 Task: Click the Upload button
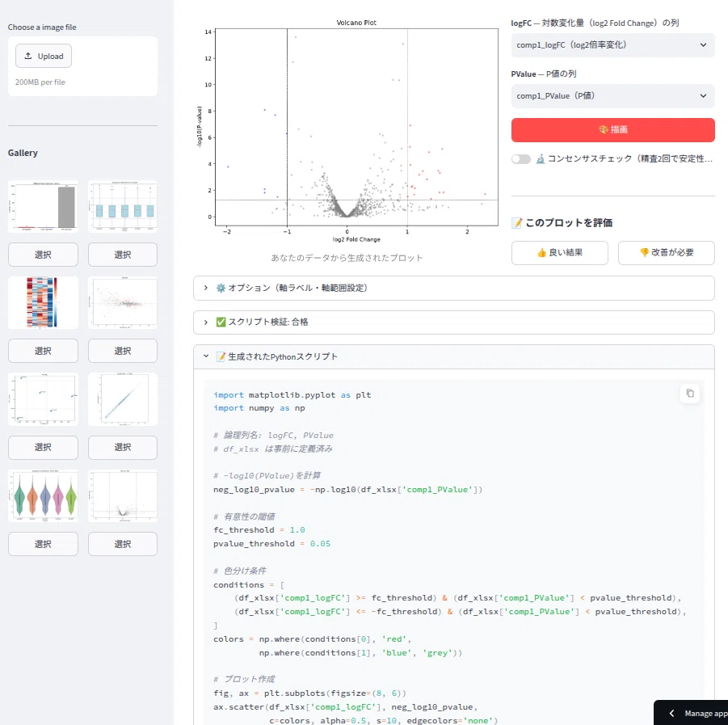pos(44,57)
